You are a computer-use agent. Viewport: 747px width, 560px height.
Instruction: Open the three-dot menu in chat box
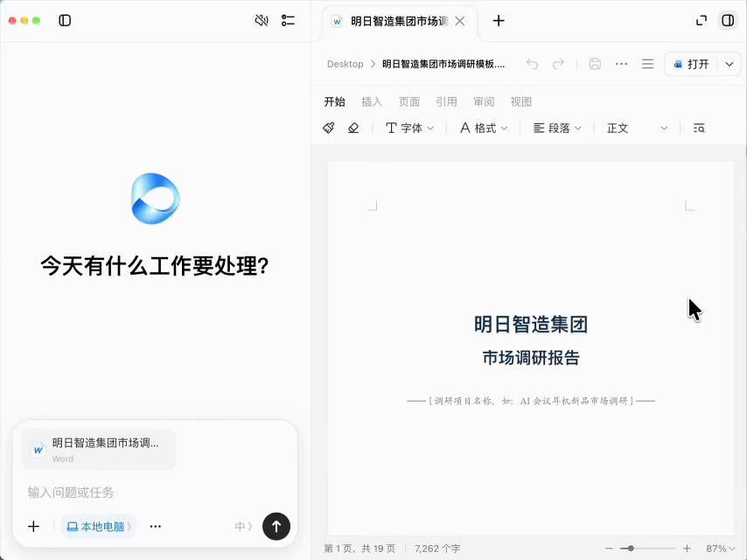click(156, 527)
